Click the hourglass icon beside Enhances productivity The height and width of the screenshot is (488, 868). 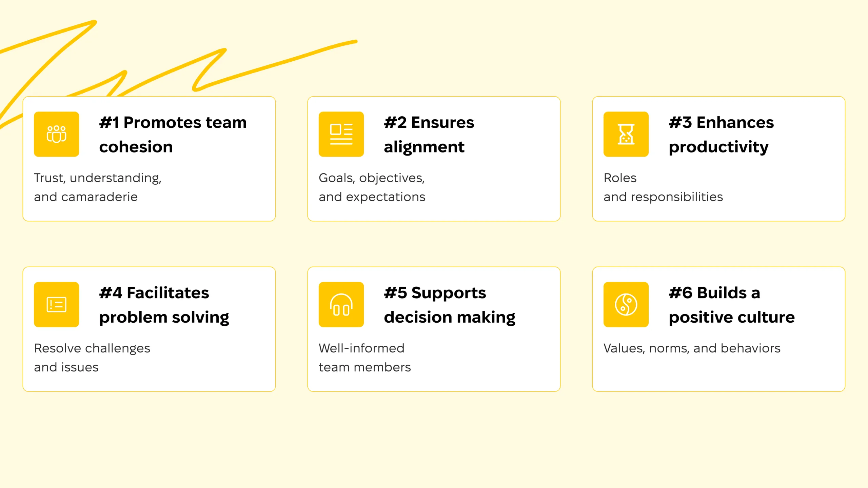coord(626,134)
